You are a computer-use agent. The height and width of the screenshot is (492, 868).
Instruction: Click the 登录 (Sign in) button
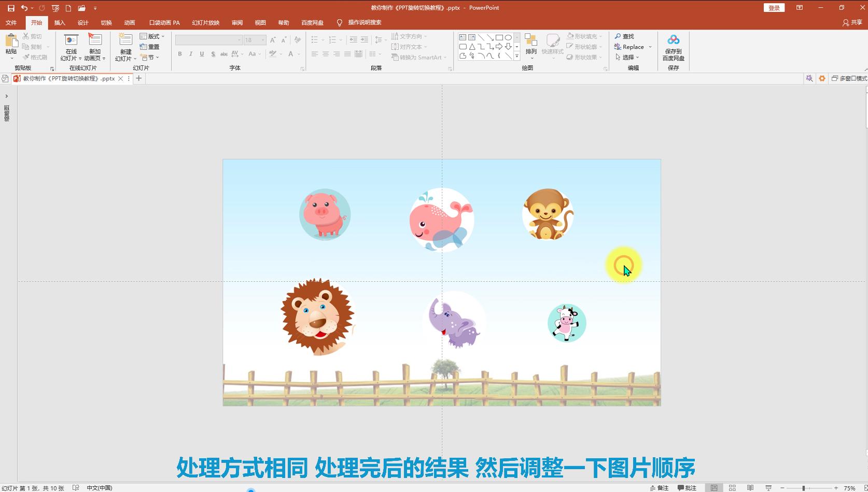[x=774, y=8]
